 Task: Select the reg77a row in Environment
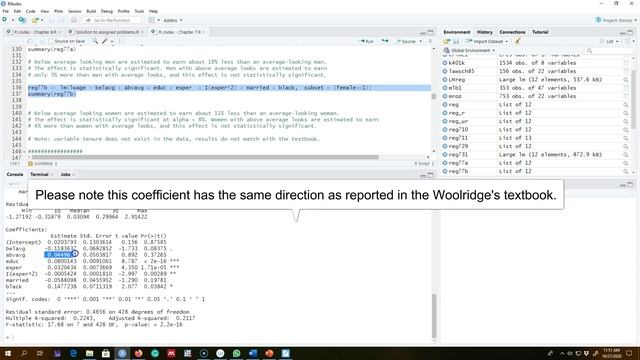tap(536, 163)
